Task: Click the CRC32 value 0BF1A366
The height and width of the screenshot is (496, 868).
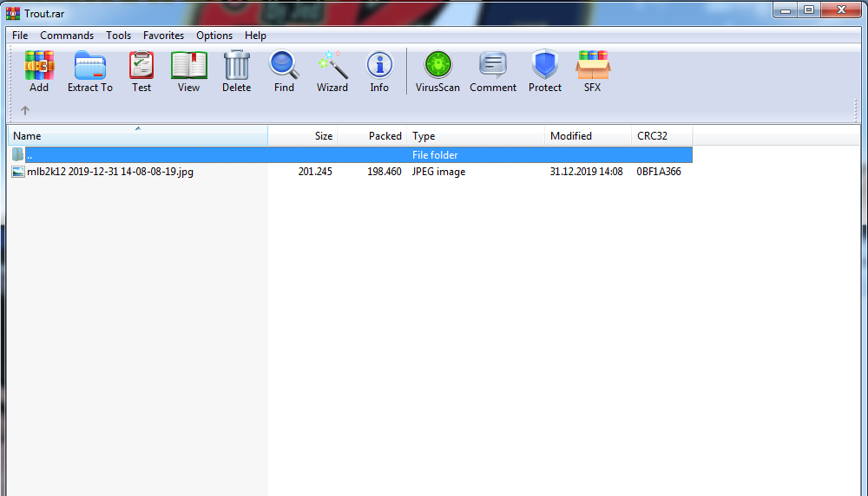Action: pyautogui.click(x=659, y=172)
